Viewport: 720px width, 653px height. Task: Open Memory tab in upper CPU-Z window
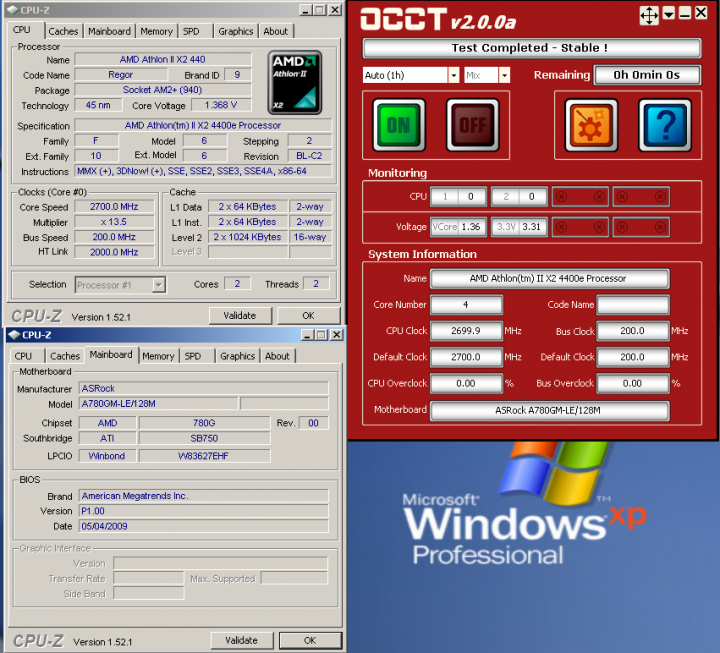156,31
